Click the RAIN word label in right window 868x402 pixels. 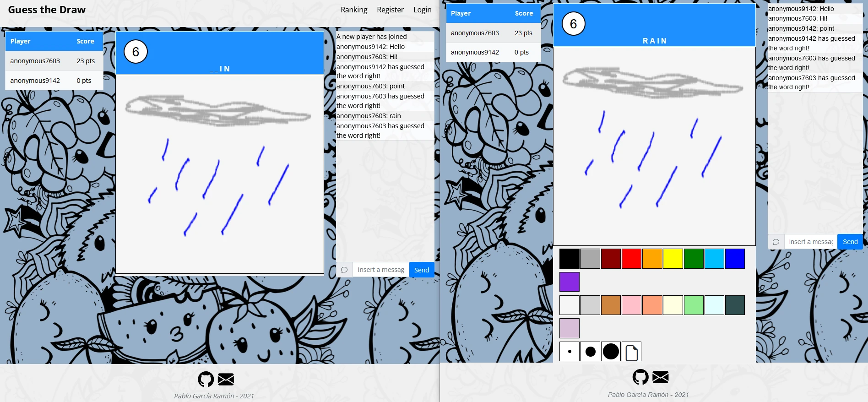tap(655, 41)
